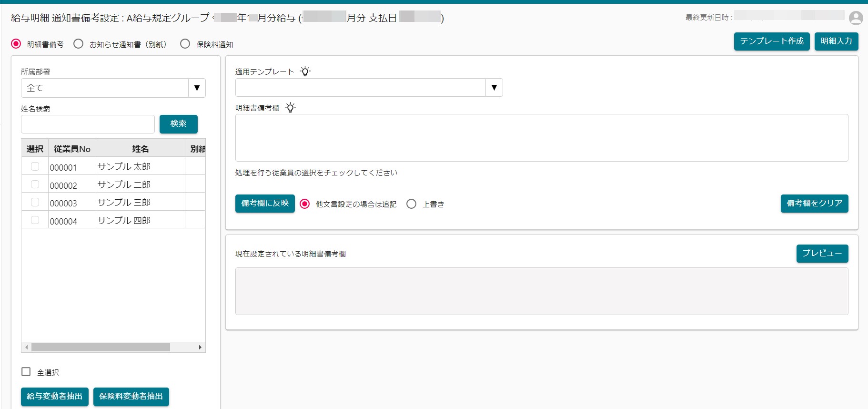Image resolution: width=868 pixels, height=409 pixels.
Task: Click the employee table horizontal scrollbar thumb
Action: click(x=101, y=348)
